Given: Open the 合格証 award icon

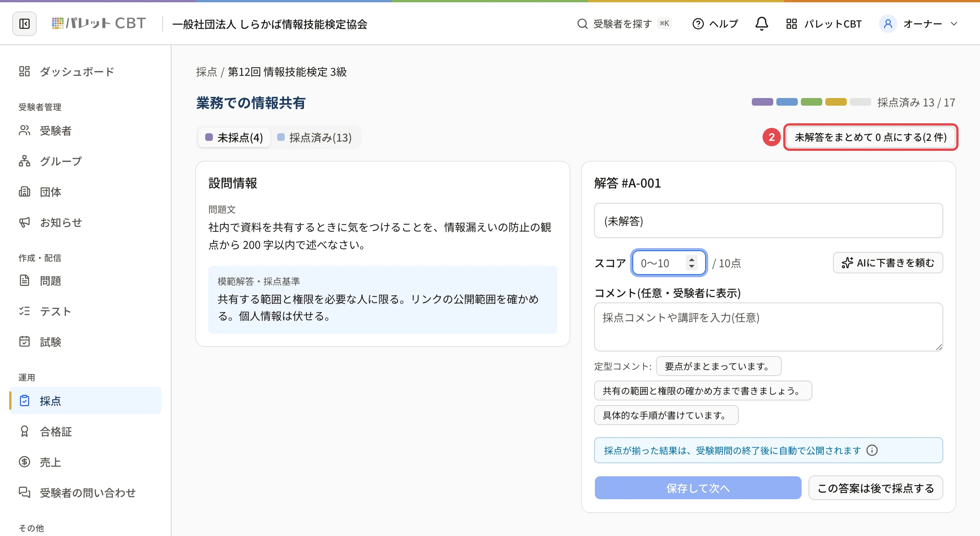Looking at the screenshot, I should pyautogui.click(x=24, y=431).
